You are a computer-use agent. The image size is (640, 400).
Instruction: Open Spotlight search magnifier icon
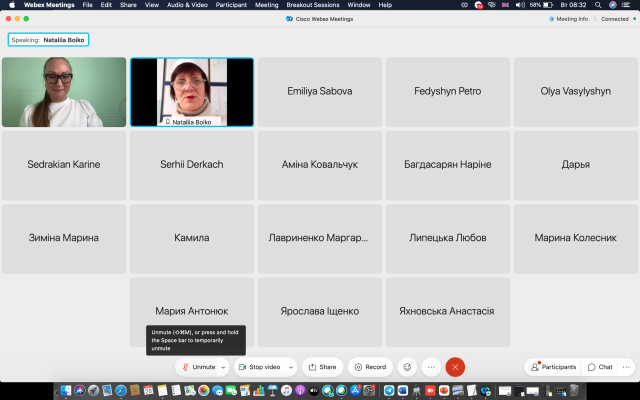click(598, 5)
